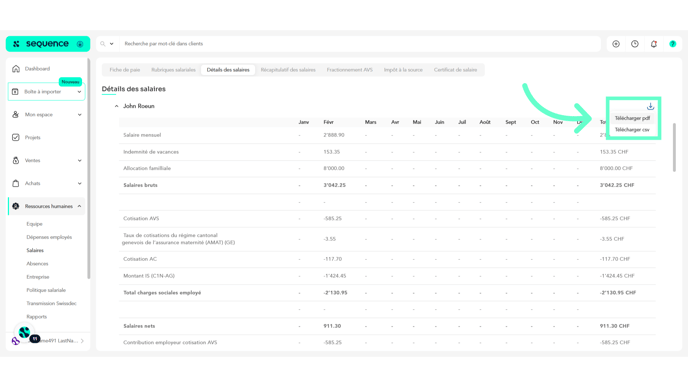Open the Equipe submenu item
688x387 pixels.
(x=34, y=224)
